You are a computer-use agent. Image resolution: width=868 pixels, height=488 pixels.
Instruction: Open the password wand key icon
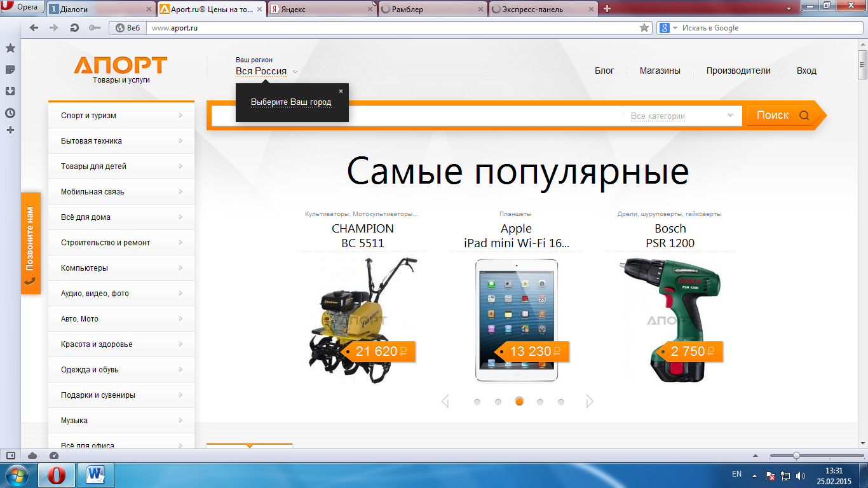[95, 28]
